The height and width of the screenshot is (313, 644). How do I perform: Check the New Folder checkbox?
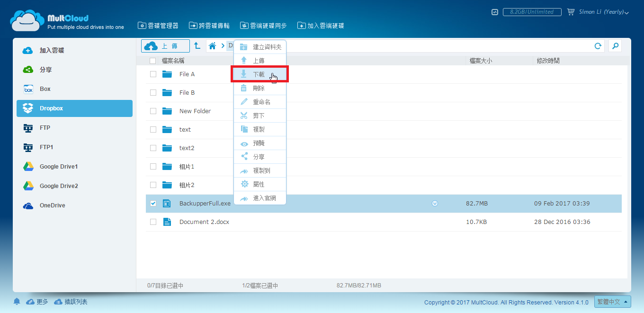point(153,111)
